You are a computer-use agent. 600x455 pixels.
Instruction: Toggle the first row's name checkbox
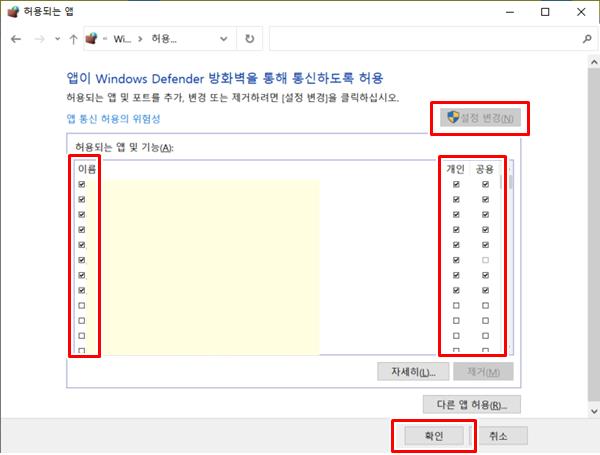point(82,184)
